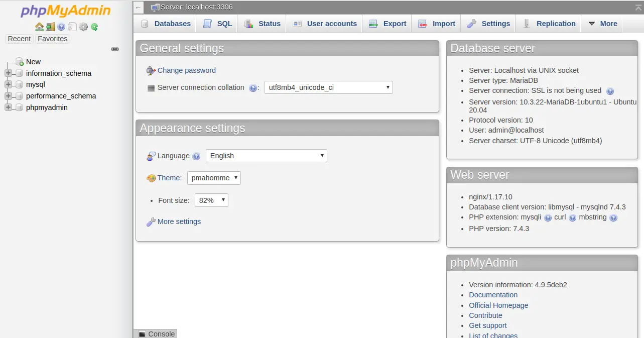Click the information_schema database cylinder icon
644x338 pixels.
20,73
